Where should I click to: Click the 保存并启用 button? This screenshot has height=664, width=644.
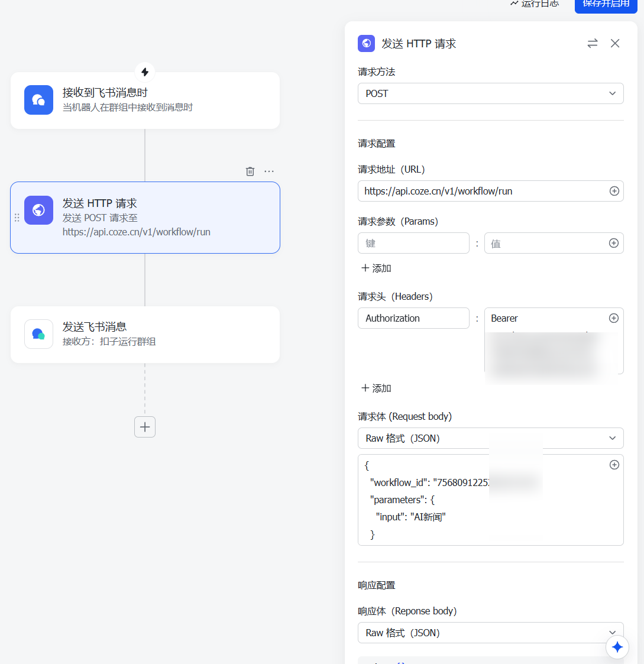(x=606, y=5)
